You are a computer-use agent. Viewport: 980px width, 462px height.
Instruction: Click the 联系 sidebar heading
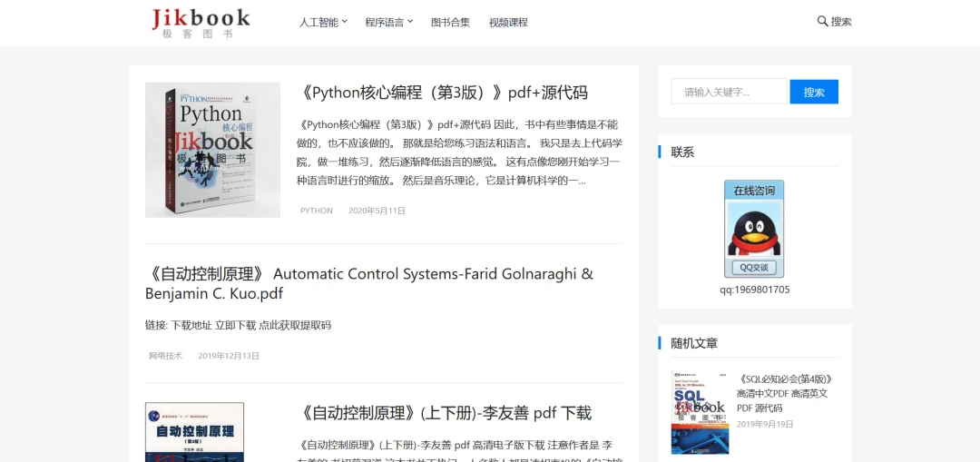[x=682, y=152]
